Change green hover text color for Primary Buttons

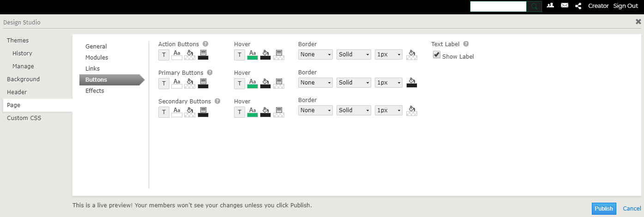pos(253,83)
